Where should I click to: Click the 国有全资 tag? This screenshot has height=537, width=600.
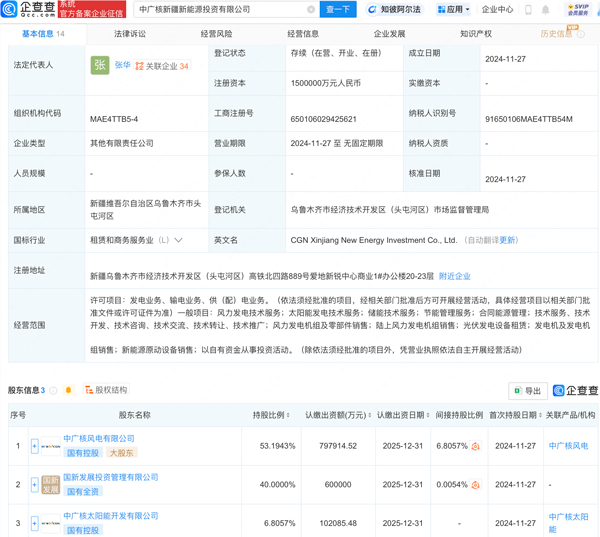[83, 492]
